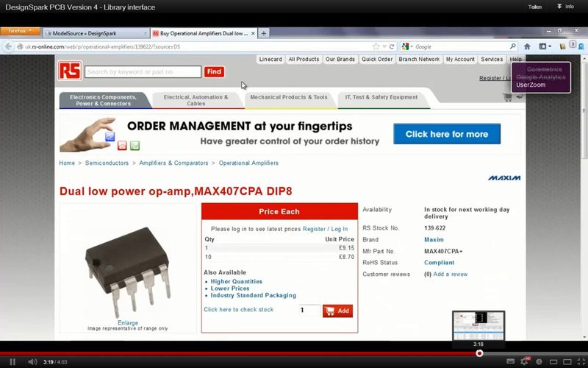
Task: Open the Google search engine dropdown
Action: 407,46
